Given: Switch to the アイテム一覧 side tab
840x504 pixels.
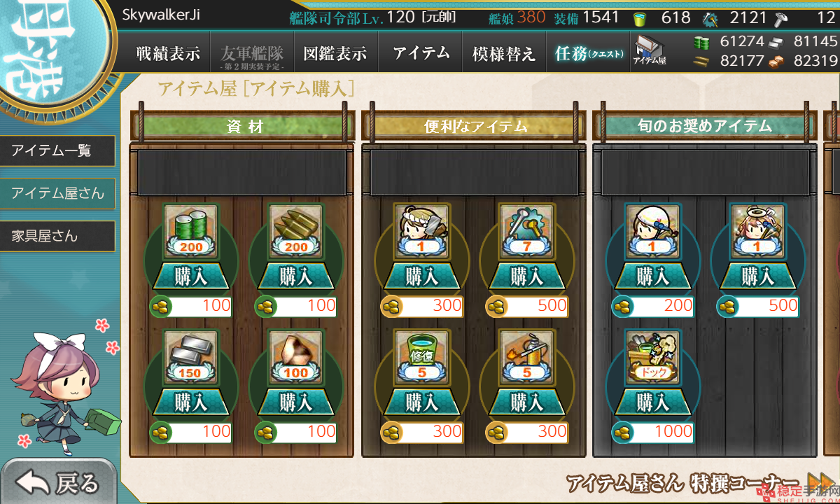Looking at the screenshot, I should [57, 150].
